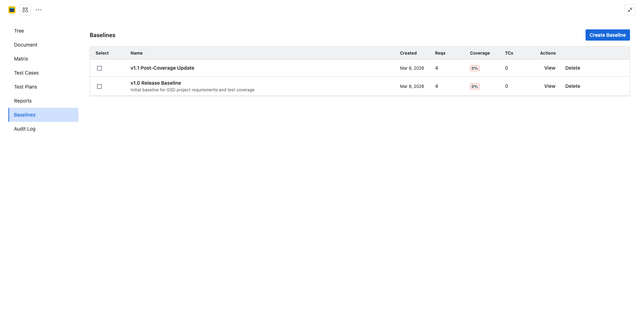Delete the v1.0 Release Baseline
Screen dimensions: 644x315
click(x=573, y=86)
